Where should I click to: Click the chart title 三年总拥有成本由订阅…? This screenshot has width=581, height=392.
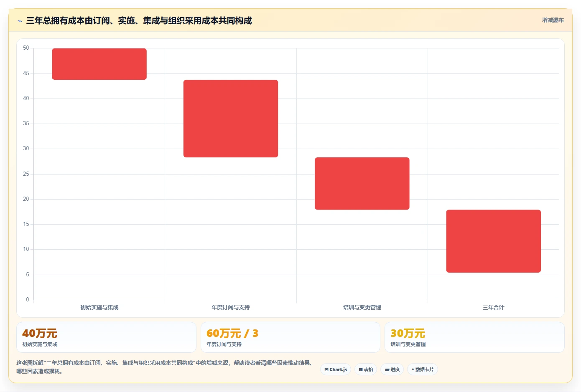click(x=139, y=20)
